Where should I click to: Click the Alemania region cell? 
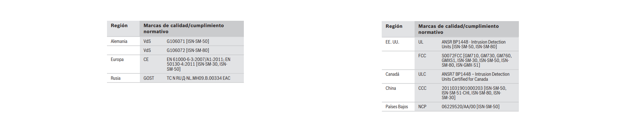(119, 42)
